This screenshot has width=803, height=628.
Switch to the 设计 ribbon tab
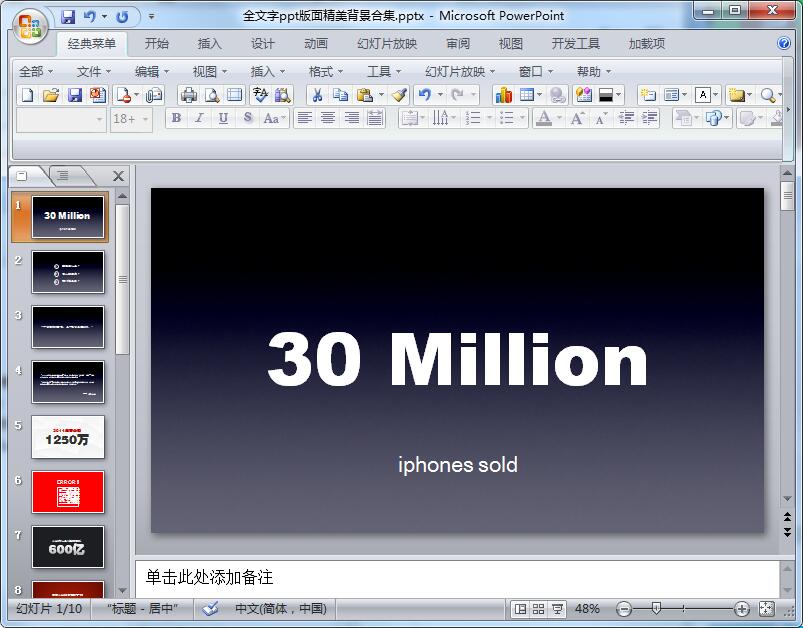[x=263, y=44]
